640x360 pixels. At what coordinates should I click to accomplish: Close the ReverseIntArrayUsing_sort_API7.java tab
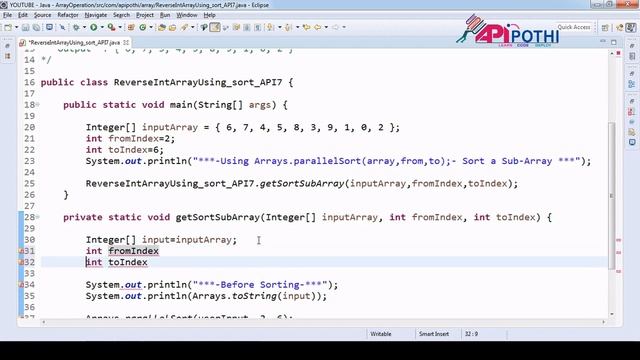tap(126, 42)
